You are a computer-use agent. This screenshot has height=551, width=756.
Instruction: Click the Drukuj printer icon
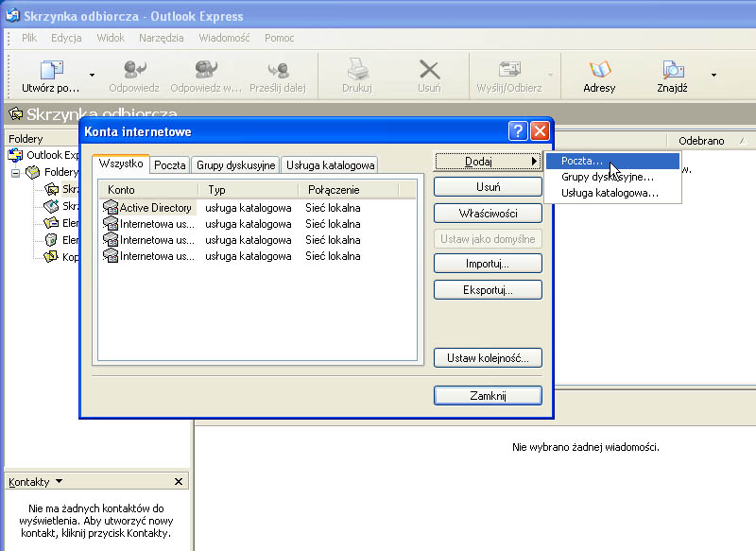point(357,70)
